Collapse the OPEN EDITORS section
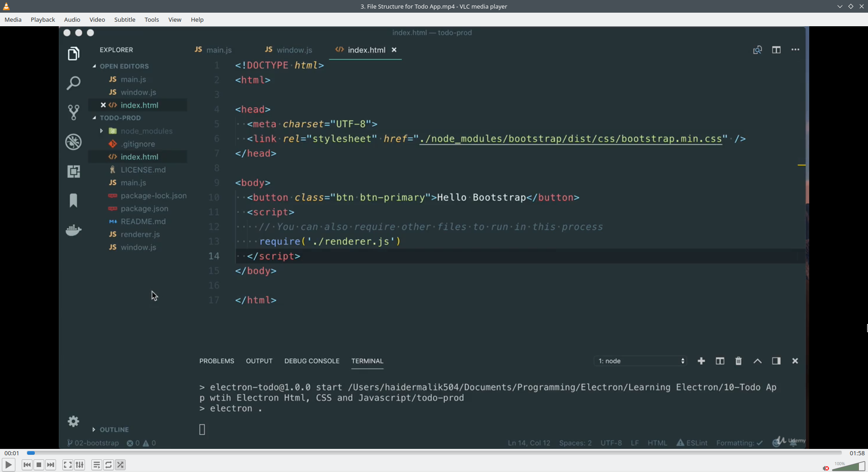Image resolution: width=868 pixels, height=472 pixels. click(x=120, y=66)
